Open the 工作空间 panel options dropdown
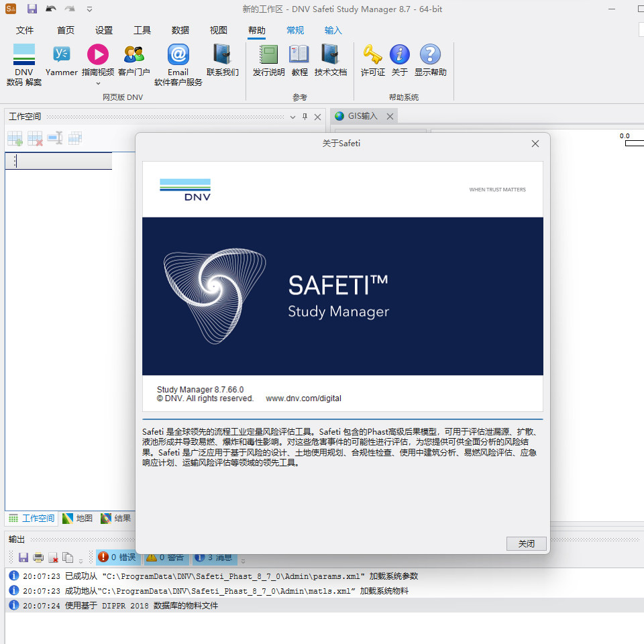Viewport: 644px width, 644px height. coord(292,117)
